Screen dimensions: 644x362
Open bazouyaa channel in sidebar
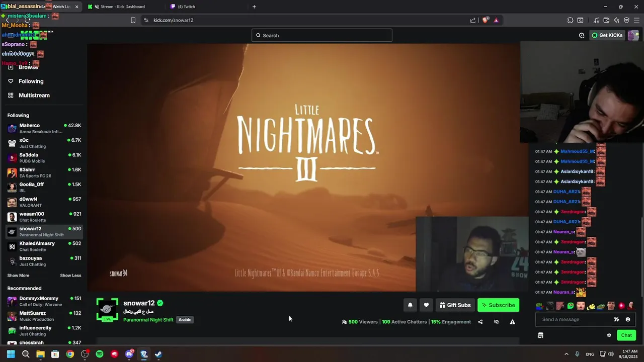point(44,261)
